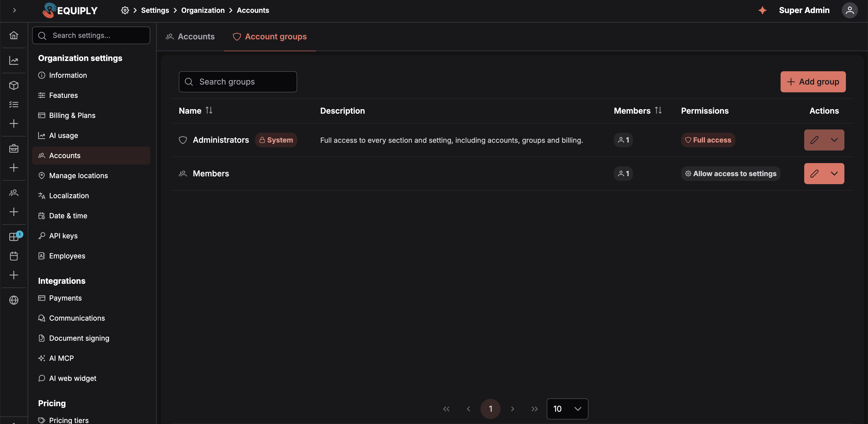
Task: Click the AI sparkle icon in header
Action: (762, 11)
